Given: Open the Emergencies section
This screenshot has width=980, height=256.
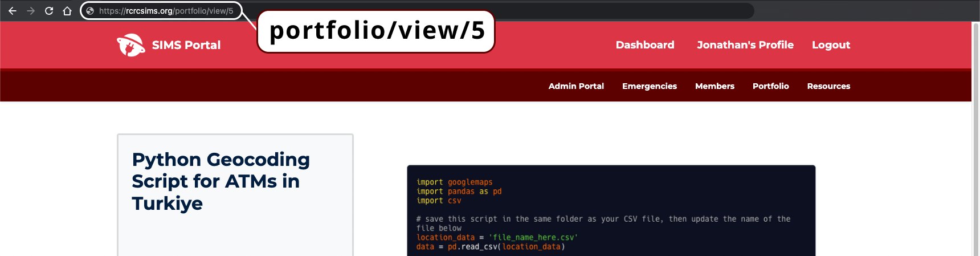Looking at the screenshot, I should pyautogui.click(x=649, y=86).
